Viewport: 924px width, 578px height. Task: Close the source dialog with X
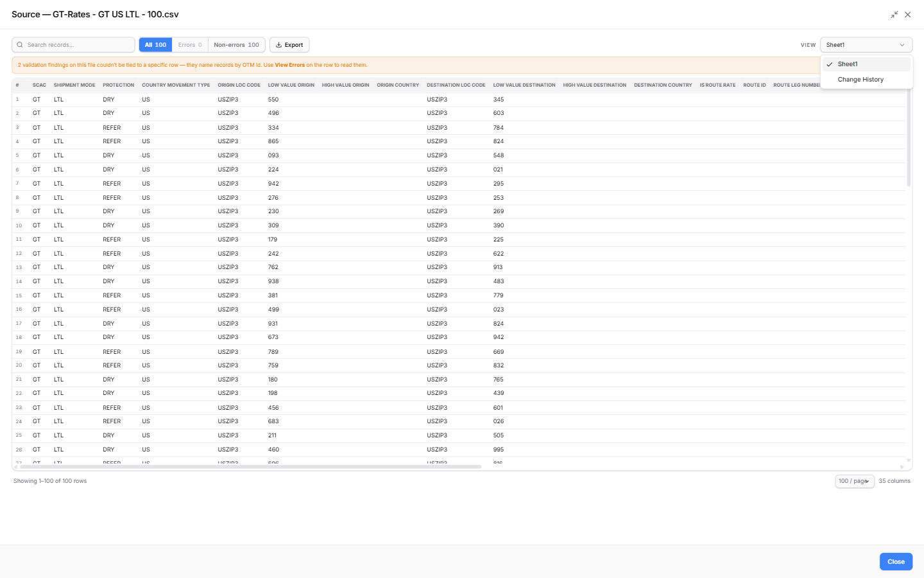[x=907, y=15]
